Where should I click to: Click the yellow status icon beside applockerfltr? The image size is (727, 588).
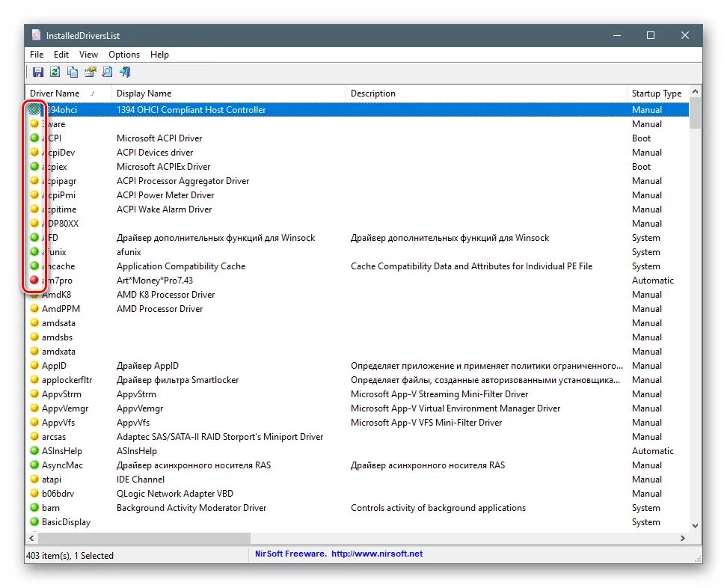[34, 380]
